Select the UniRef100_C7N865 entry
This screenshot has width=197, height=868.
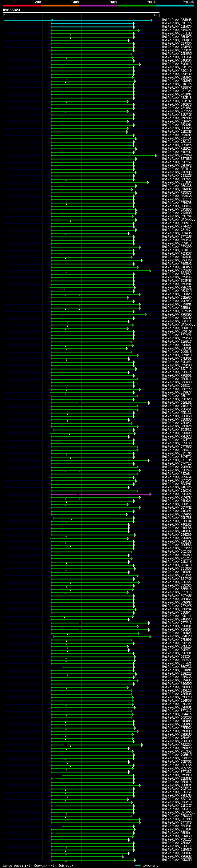tap(177, 816)
